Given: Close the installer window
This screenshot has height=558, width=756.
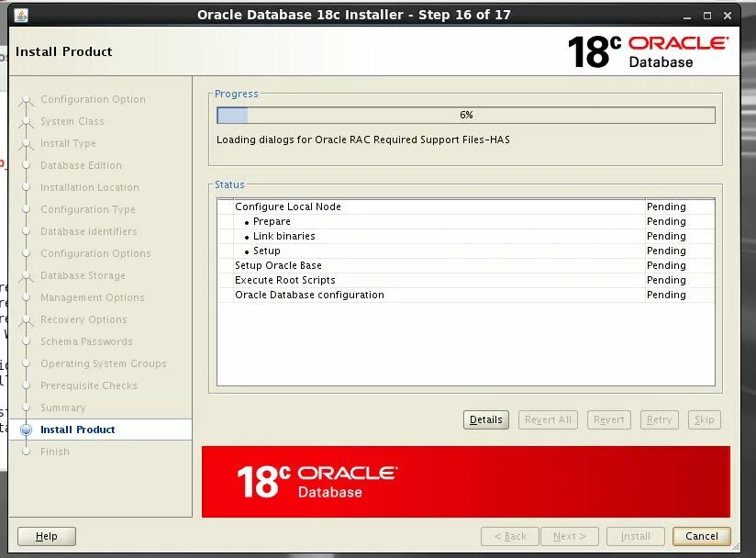Looking at the screenshot, I should pos(728,16).
